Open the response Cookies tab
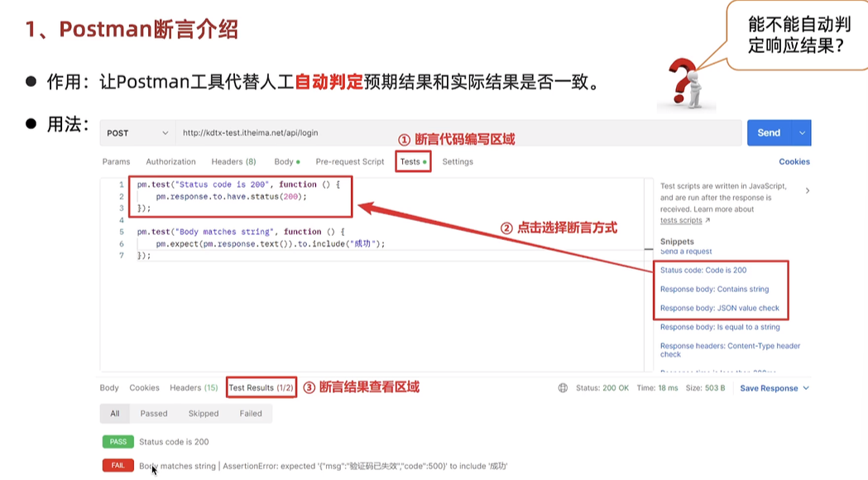 click(145, 387)
